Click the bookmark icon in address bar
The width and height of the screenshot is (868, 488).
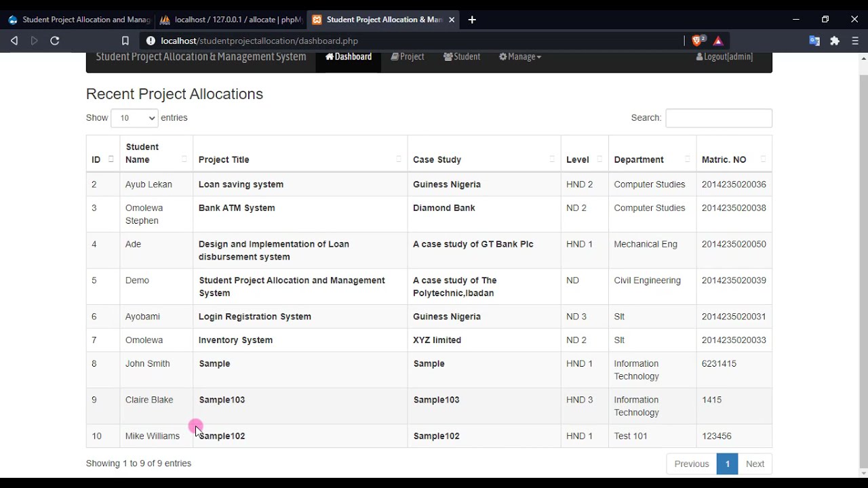coord(125,41)
